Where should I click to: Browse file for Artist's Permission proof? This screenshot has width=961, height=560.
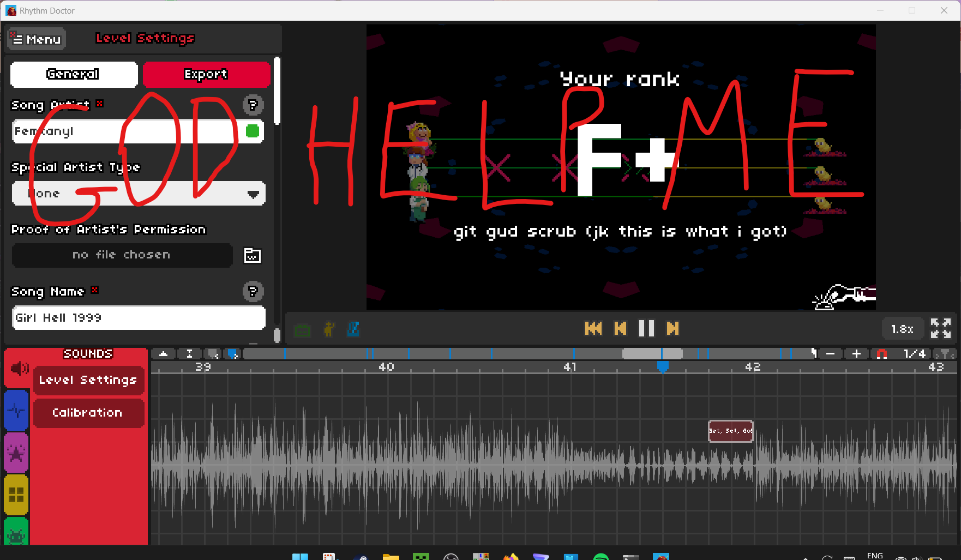pos(252,255)
